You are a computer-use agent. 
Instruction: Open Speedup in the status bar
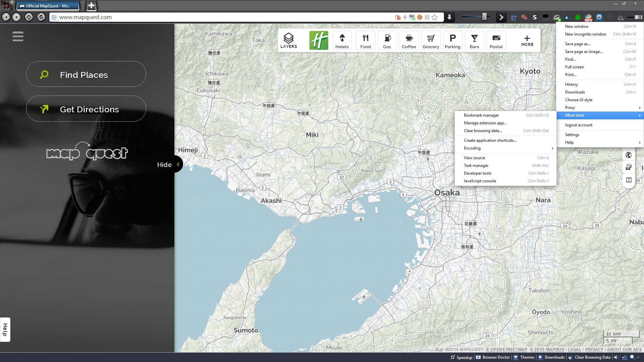461,357
